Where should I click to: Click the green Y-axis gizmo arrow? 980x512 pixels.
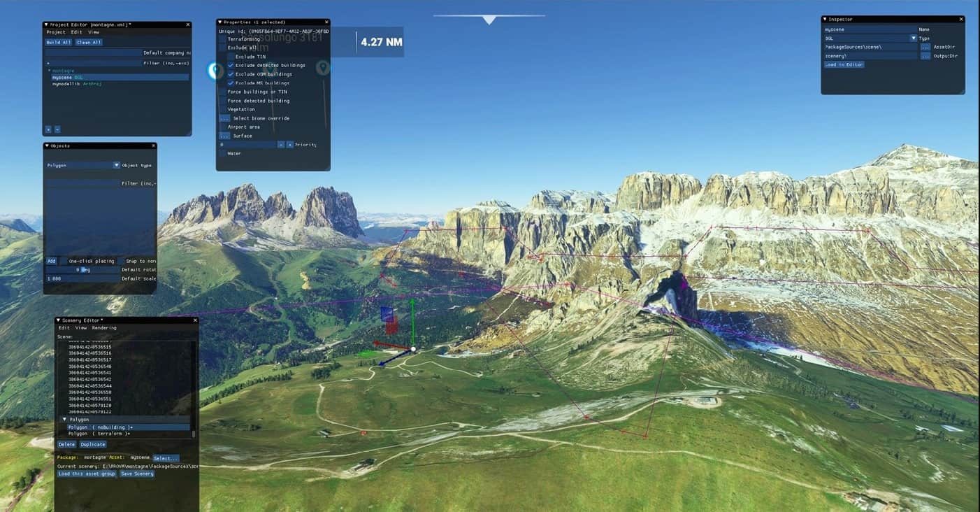point(412,306)
